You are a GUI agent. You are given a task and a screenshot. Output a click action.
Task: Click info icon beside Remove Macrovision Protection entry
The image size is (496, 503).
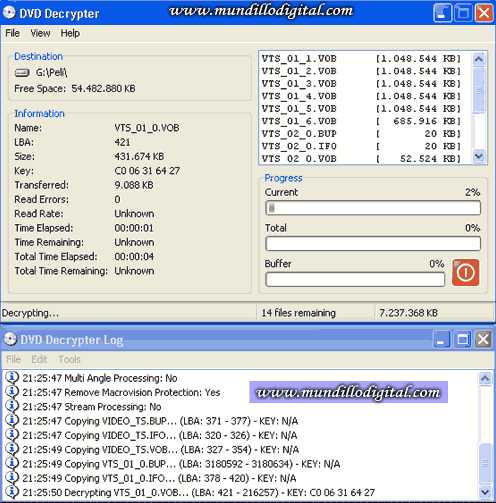[x=12, y=392]
